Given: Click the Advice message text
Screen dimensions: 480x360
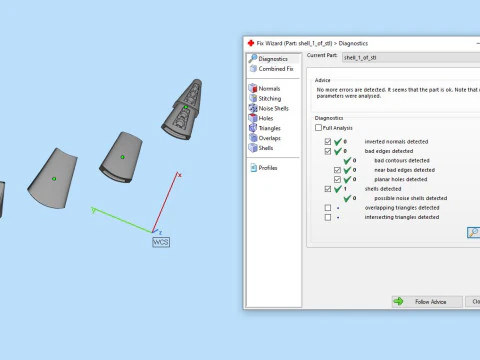Looking at the screenshot, I should [398, 93].
